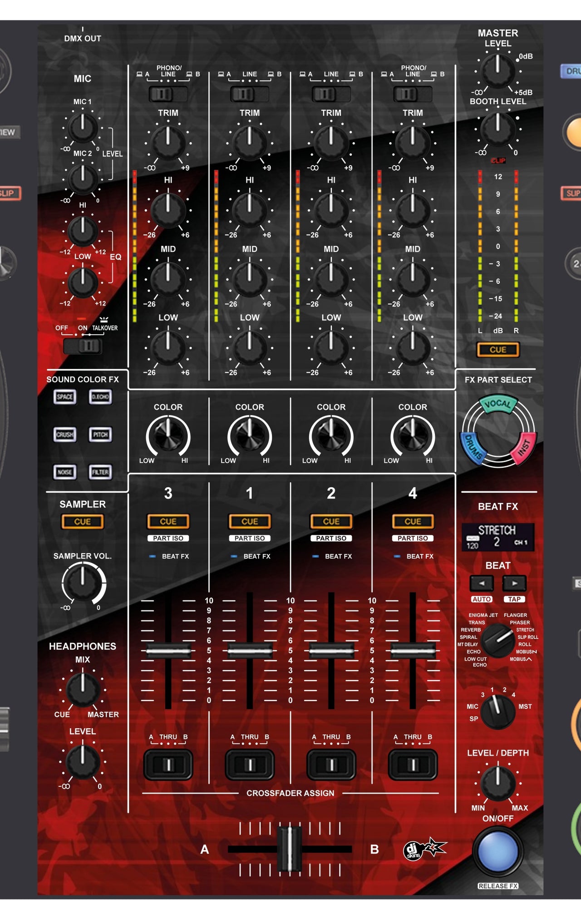581x924 pixels.
Task: Click channel 2 TRIM knob
Action: (331, 143)
